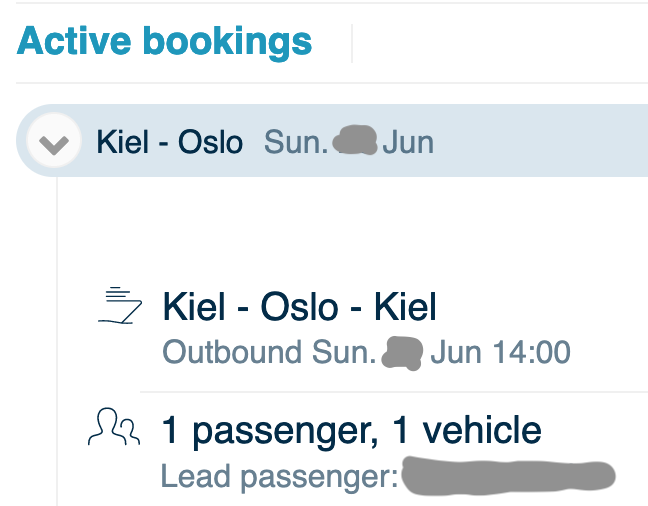648x506 pixels.
Task: Click vertical separator beside Active bookings
Action: click(x=352, y=43)
